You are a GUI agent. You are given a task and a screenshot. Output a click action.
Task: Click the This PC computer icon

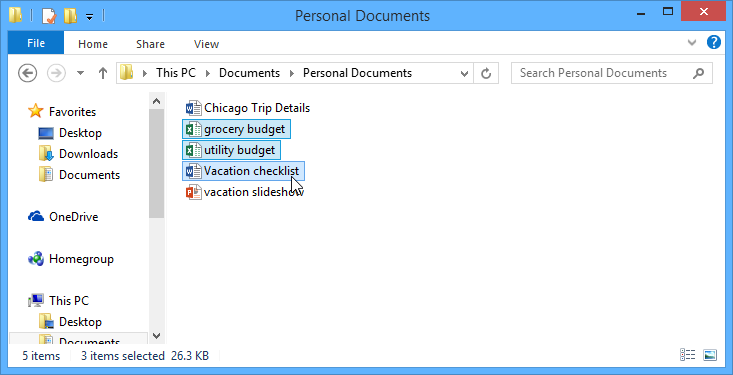(36, 301)
